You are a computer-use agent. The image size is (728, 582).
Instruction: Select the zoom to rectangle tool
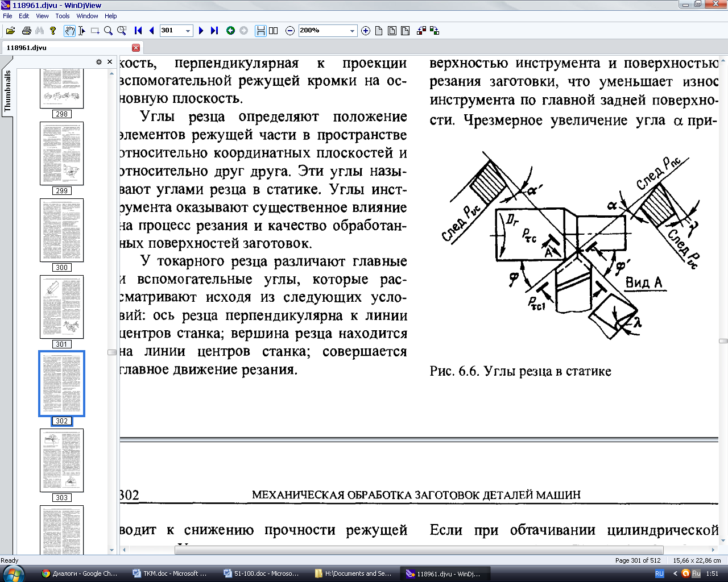pyautogui.click(x=122, y=31)
